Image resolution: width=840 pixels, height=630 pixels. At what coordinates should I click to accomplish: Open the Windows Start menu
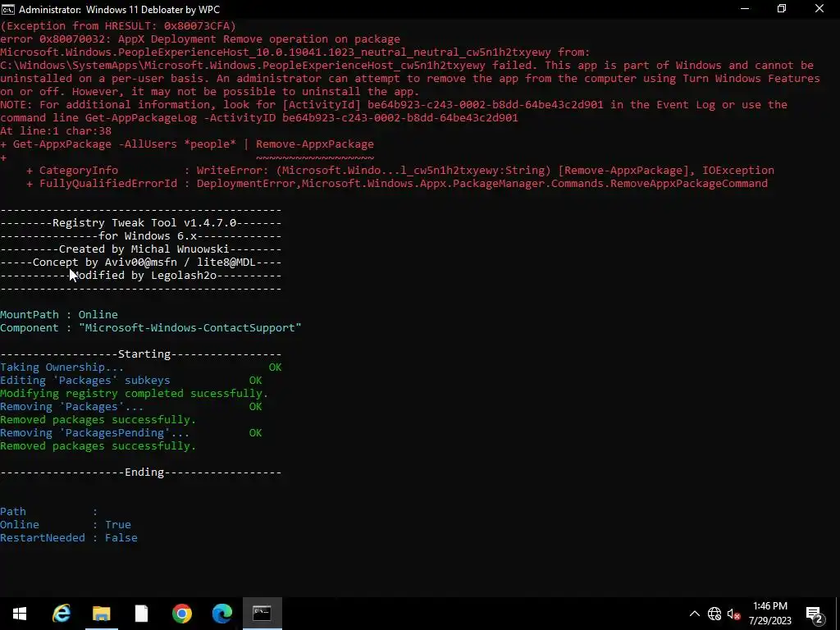20,614
